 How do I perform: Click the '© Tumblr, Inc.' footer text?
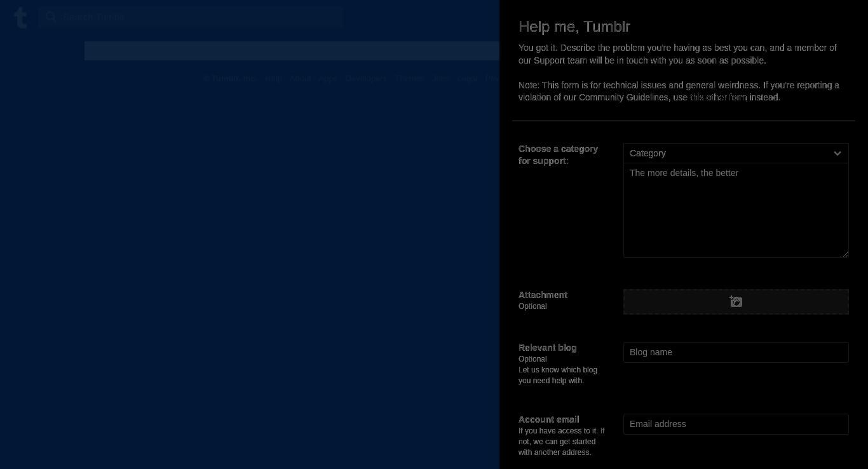[x=229, y=79]
